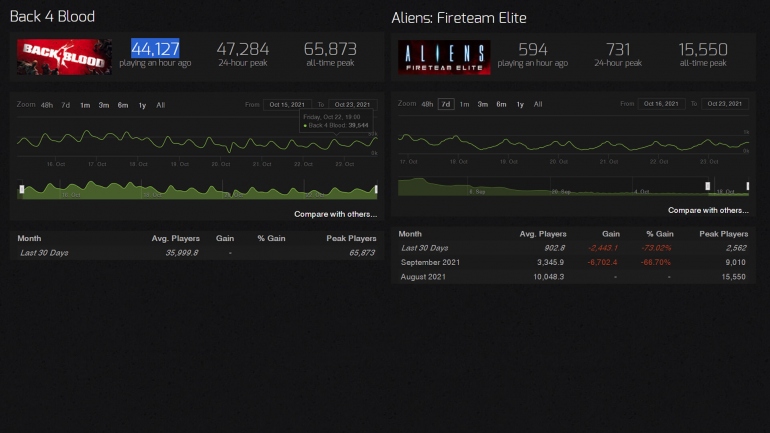770x433 pixels.
Task: Click Month header in Back 4 Blood table
Action: click(x=29, y=238)
